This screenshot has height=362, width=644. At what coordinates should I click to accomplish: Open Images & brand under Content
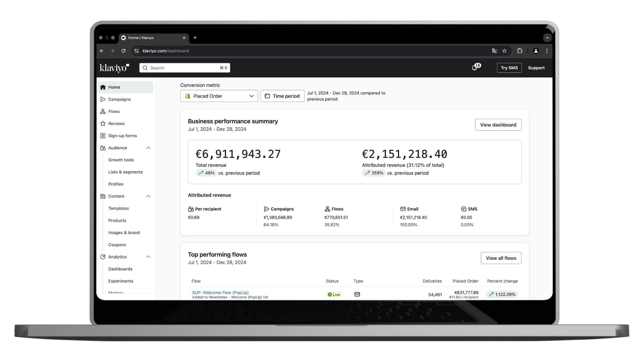click(x=124, y=233)
